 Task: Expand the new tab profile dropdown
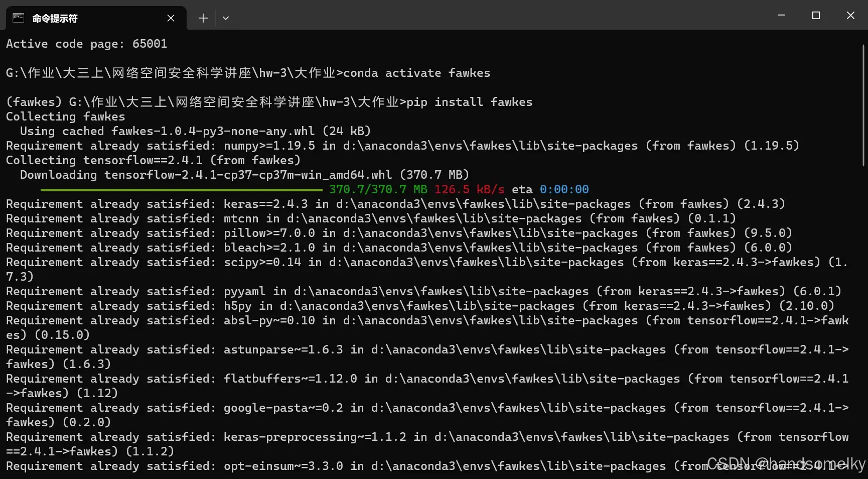(x=226, y=18)
